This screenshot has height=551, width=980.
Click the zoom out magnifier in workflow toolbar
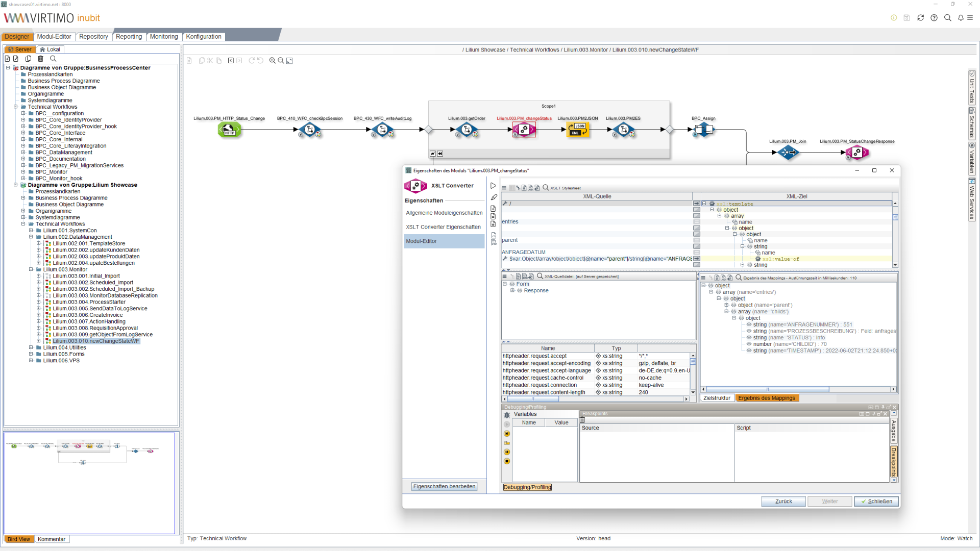pyautogui.click(x=281, y=61)
